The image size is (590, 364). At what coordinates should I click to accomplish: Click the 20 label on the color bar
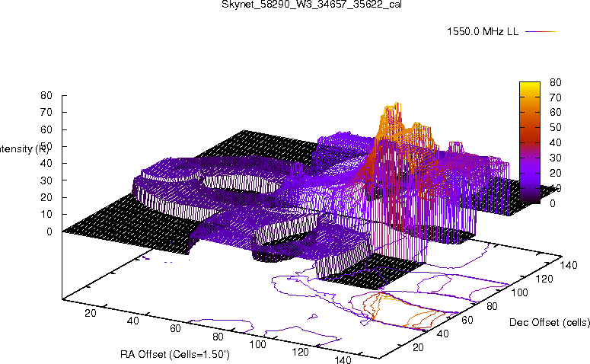click(x=556, y=173)
